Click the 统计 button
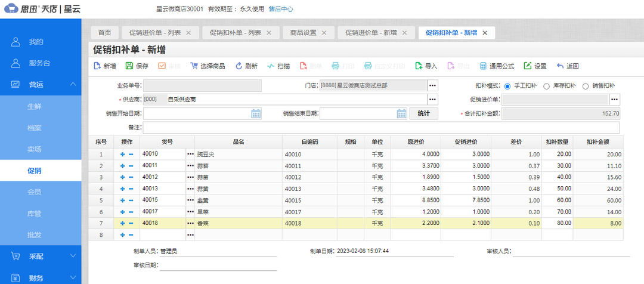 [x=423, y=113]
